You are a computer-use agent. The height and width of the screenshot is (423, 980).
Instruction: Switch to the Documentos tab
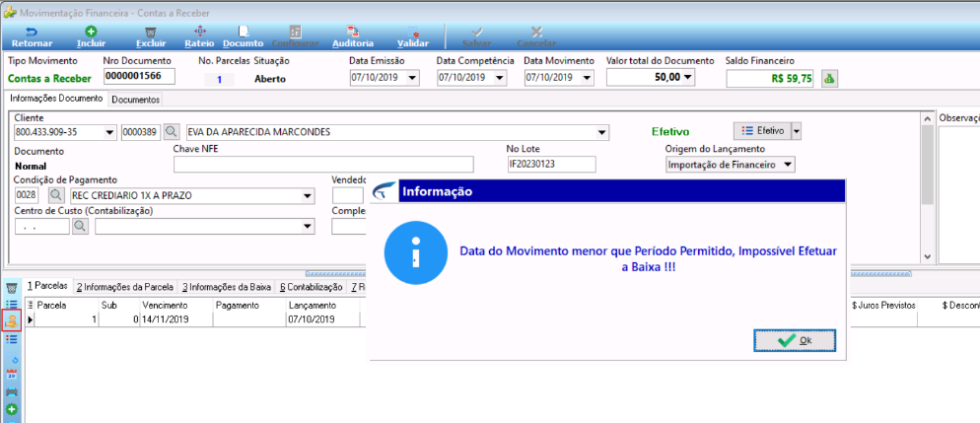coord(136,100)
